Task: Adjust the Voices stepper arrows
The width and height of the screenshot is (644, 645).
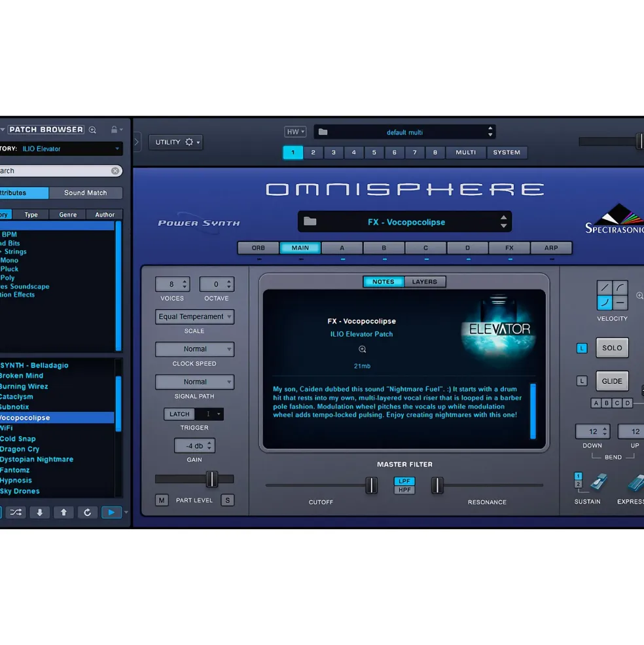Action: (185, 284)
